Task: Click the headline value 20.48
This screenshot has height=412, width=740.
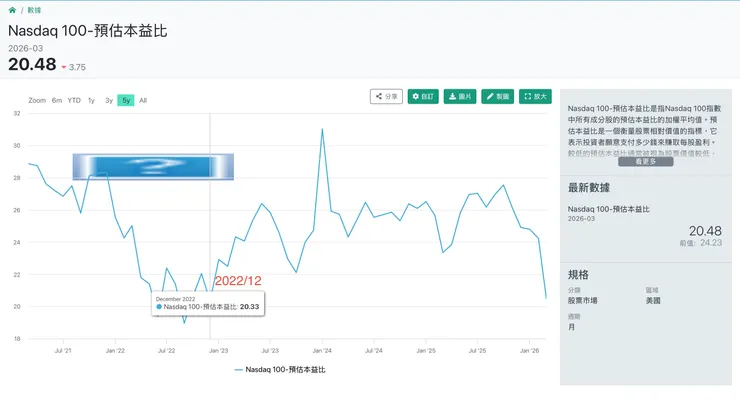Action: click(x=32, y=64)
